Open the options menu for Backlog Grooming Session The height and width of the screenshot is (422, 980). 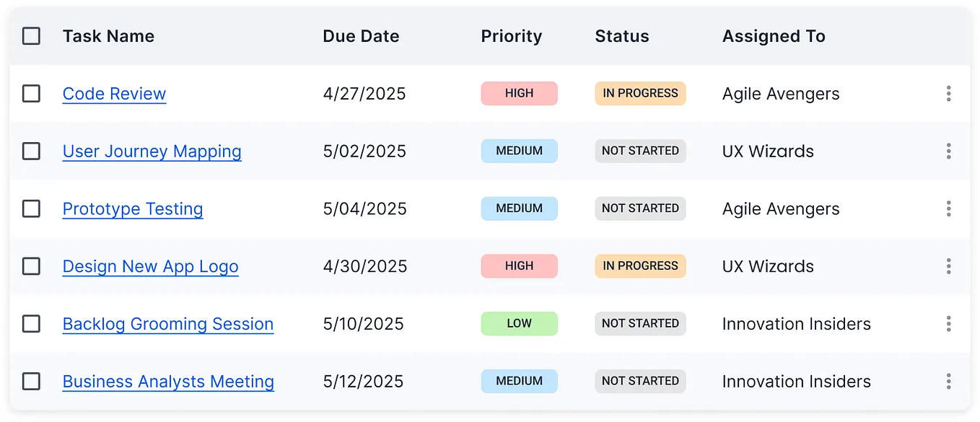(948, 324)
